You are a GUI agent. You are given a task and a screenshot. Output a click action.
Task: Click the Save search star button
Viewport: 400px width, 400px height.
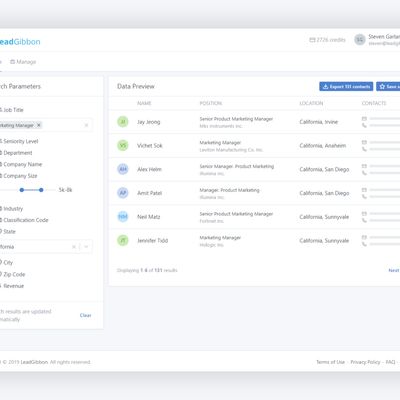coord(388,86)
